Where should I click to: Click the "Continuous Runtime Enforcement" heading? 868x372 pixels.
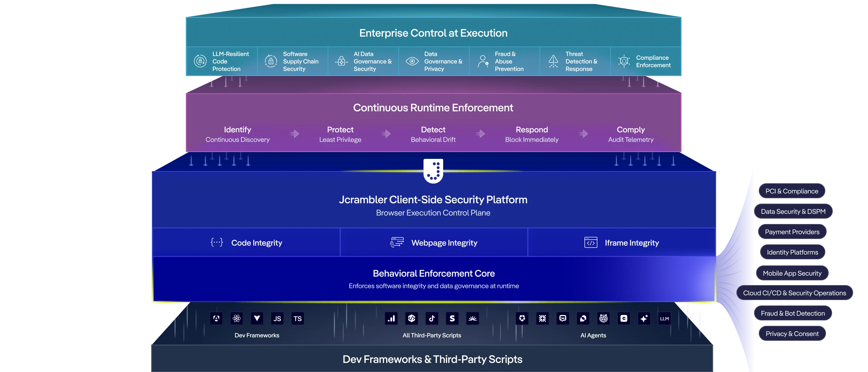pos(433,108)
